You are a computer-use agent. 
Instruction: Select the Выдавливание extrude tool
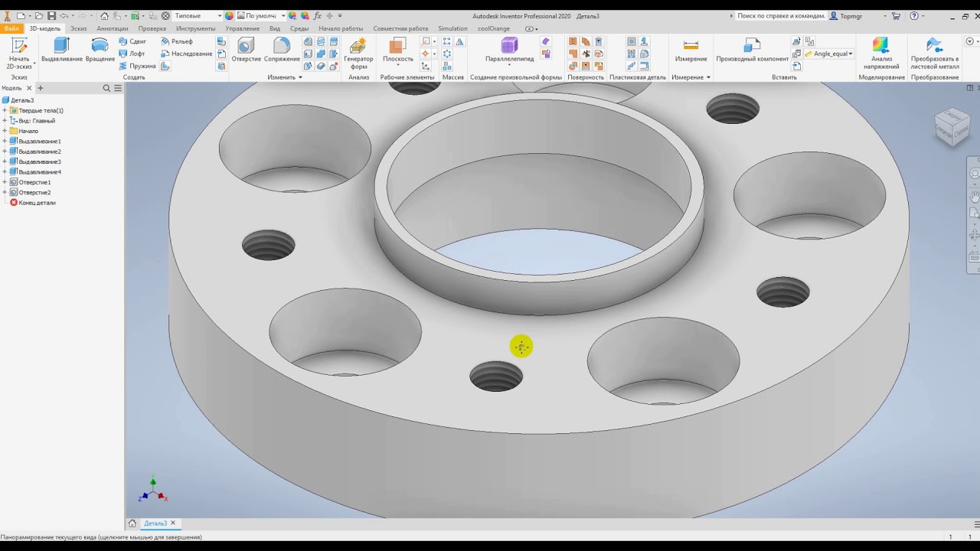61,51
